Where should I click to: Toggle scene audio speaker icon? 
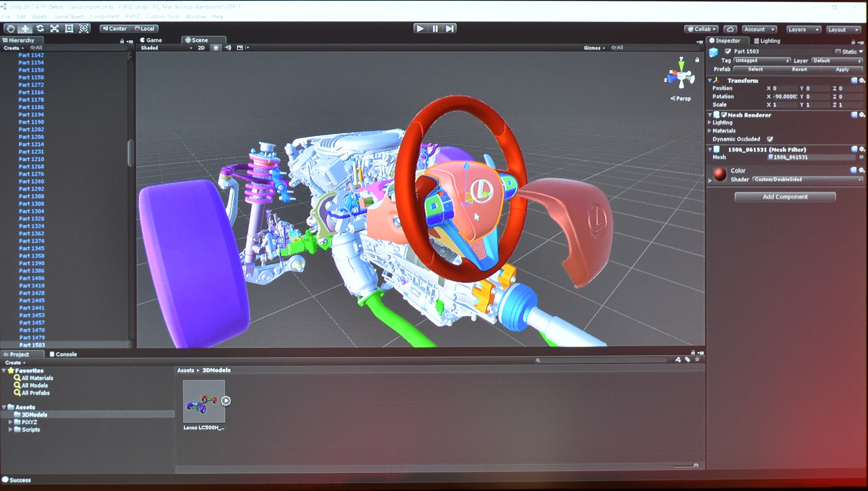click(228, 47)
